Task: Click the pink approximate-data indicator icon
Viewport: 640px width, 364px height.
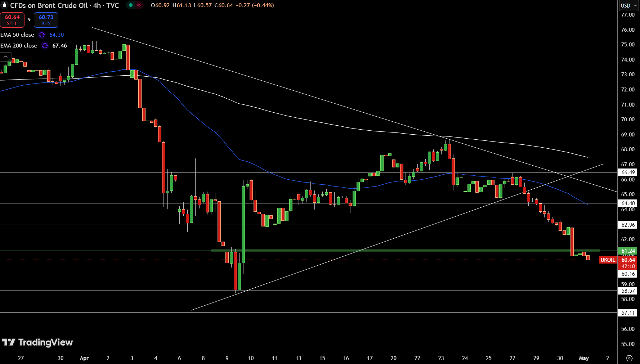Action: click(x=139, y=5)
